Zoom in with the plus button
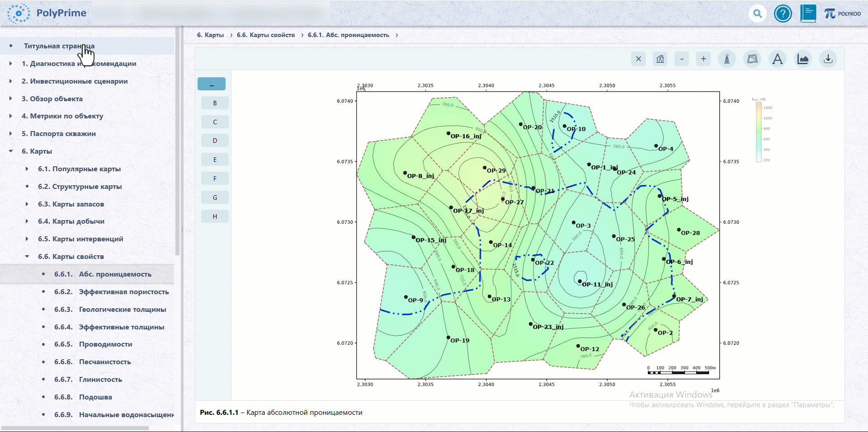This screenshot has width=868, height=432. [703, 59]
